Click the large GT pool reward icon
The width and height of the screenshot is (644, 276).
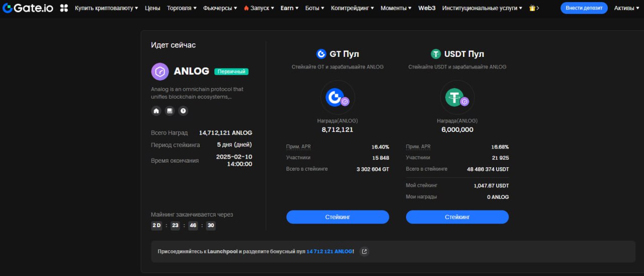(337, 98)
